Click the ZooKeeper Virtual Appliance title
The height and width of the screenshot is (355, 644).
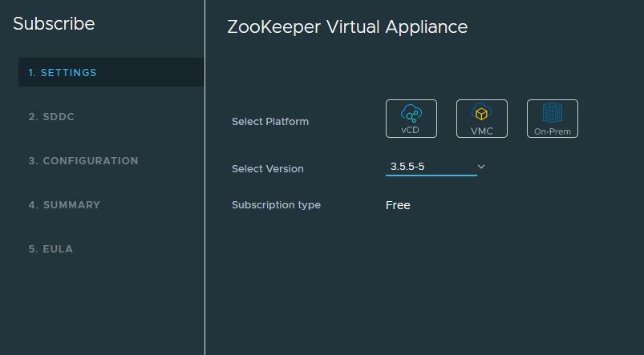[347, 26]
